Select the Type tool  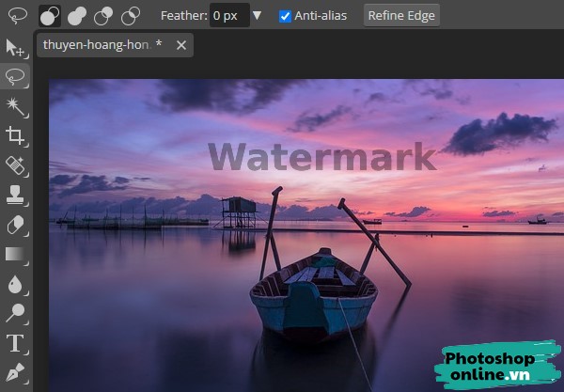15,343
